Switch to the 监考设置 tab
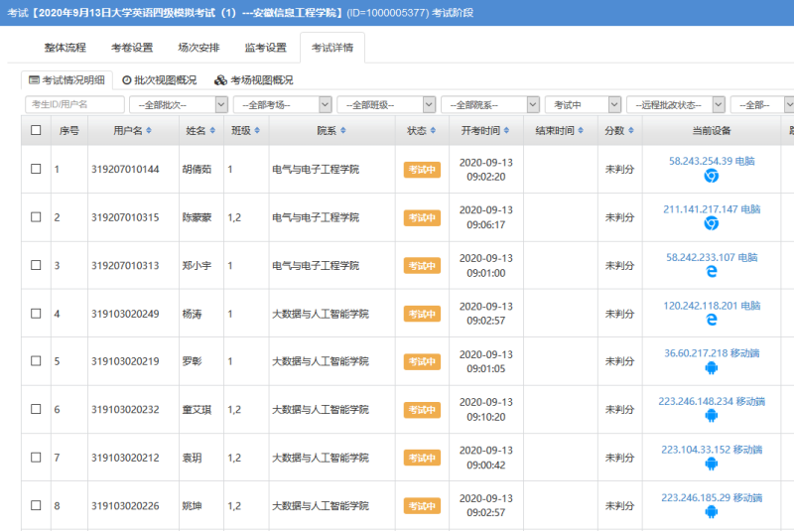This screenshot has height=532, width=794. [x=265, y=48]
